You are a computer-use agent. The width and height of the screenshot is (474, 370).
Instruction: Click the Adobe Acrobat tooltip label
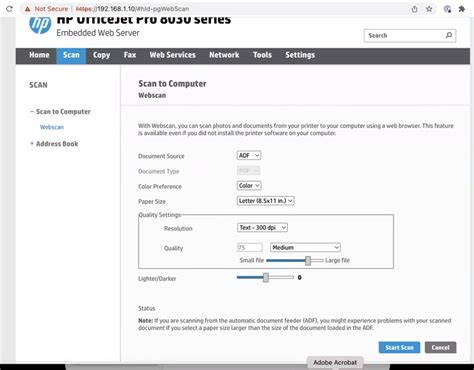[335, 362]
